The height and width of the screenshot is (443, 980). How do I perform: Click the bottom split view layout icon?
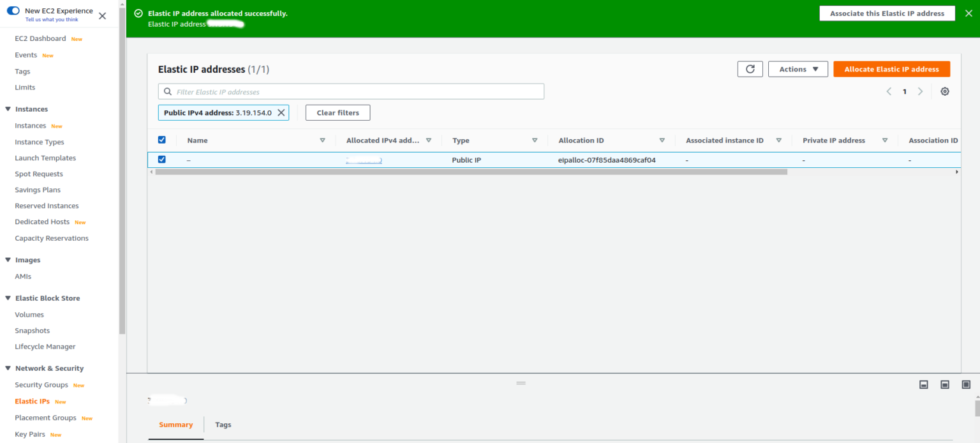923,384
